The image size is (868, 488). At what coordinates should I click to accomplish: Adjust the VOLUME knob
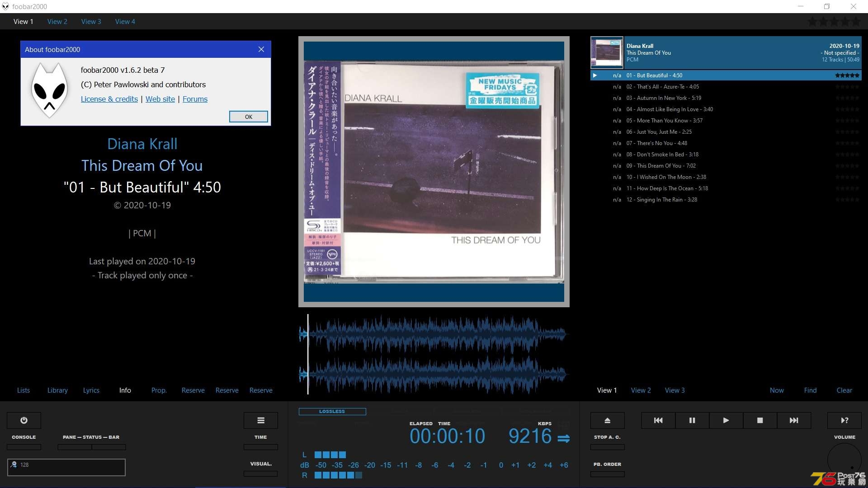pos(844,460)
